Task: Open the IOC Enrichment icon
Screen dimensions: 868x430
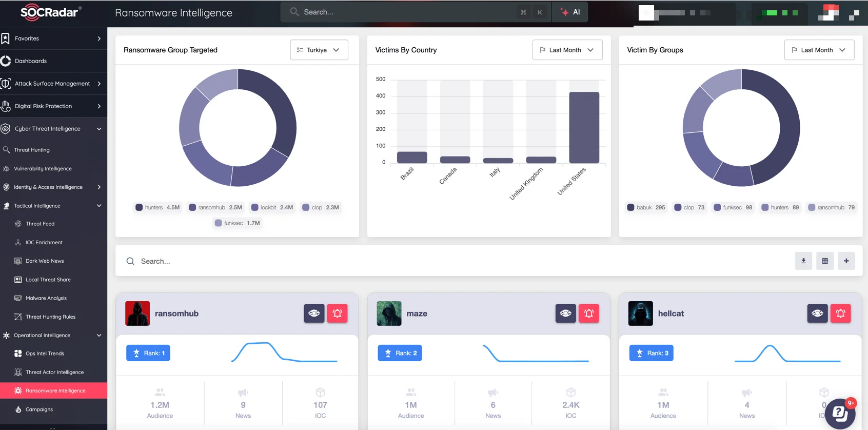Action: 18,242
